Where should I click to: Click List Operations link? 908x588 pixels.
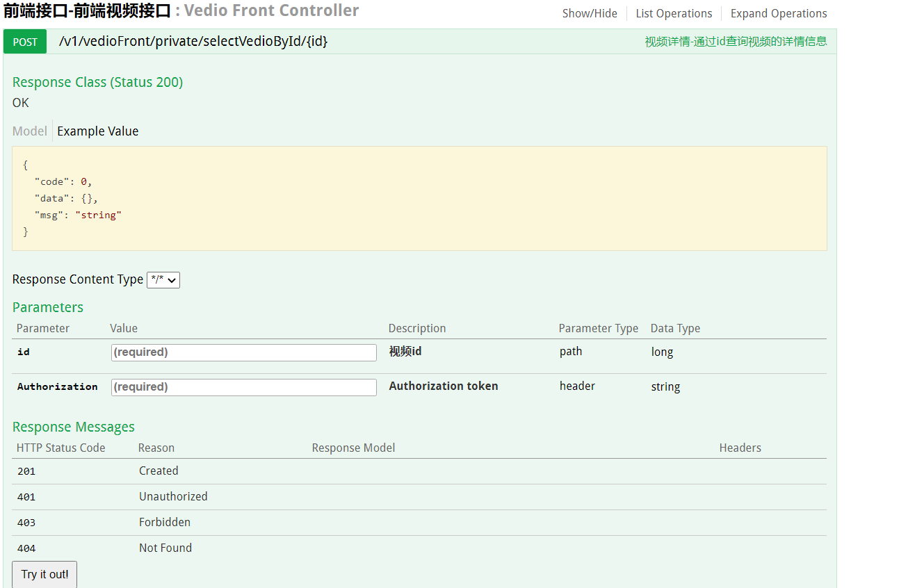[x=674, y=13]
